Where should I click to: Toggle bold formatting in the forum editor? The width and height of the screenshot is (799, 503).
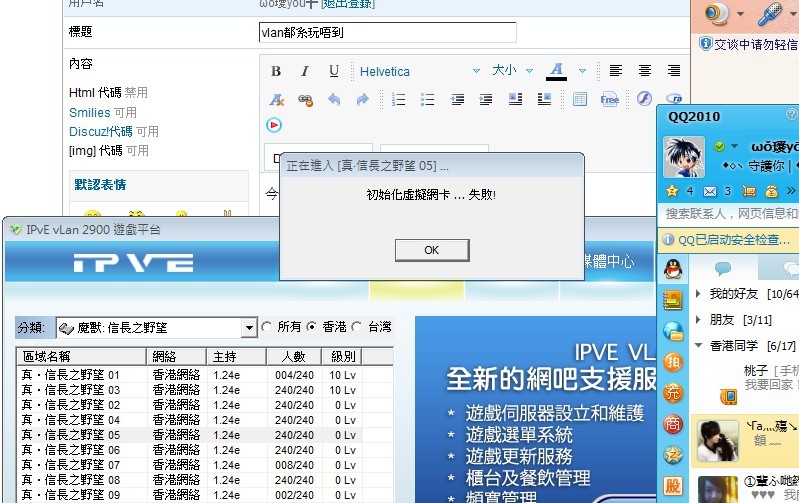[x=276, y=71]
